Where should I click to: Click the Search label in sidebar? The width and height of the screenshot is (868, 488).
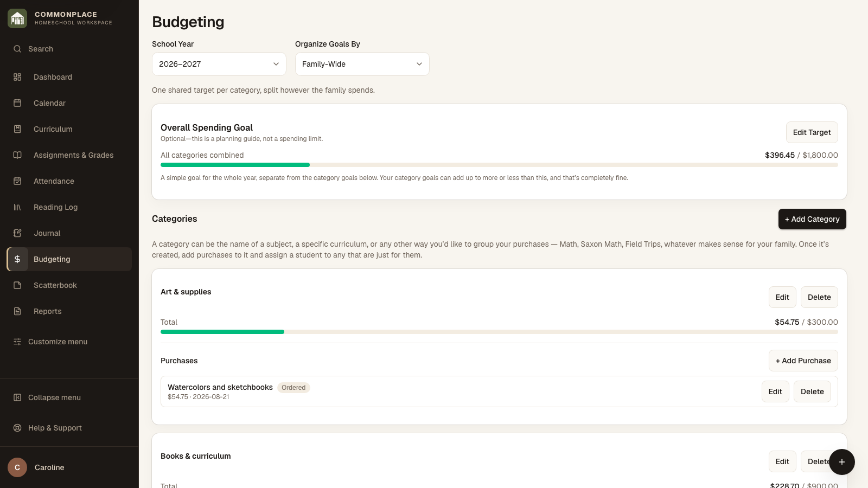[x=41, y=49]
